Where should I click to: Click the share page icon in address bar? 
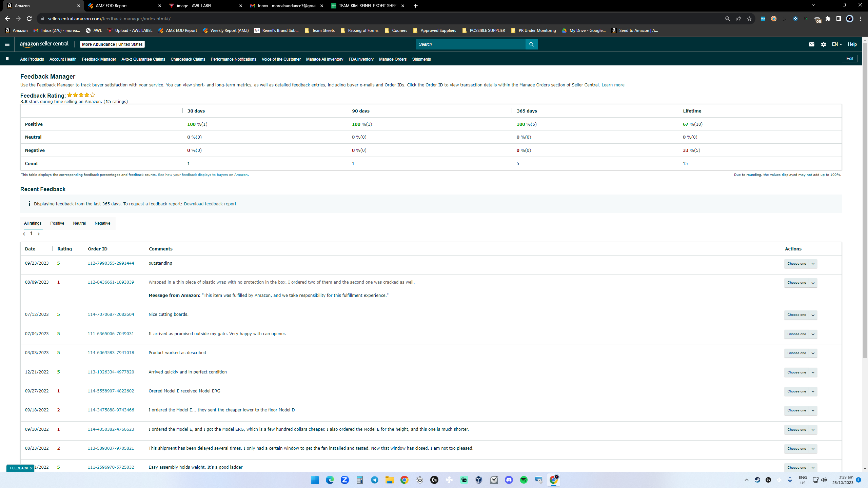click(738, 19)
